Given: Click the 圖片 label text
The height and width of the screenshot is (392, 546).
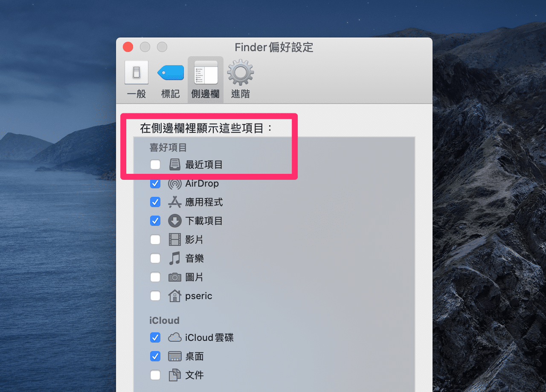Looking at the screenshot, I should (195, 277).
